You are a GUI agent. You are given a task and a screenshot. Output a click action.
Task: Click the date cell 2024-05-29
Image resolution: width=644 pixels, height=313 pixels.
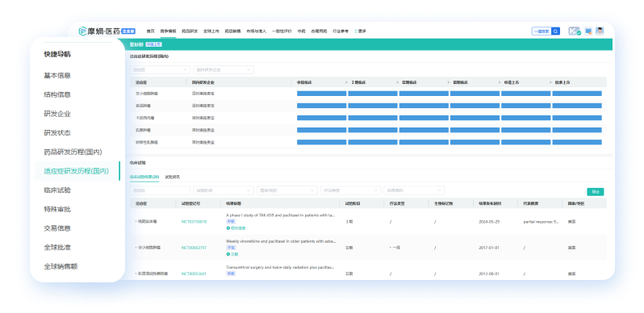(x=489, y=222)
